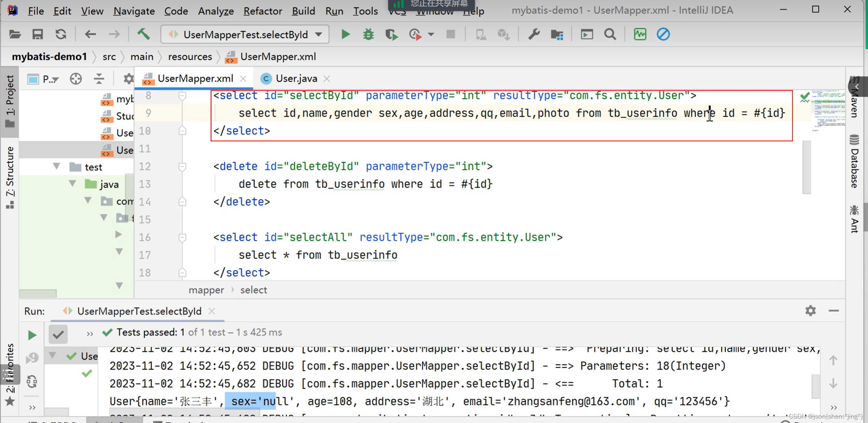Click resources in the breadcrumb path
Viewport: 868px width, 423px height.
click(190, 57)
